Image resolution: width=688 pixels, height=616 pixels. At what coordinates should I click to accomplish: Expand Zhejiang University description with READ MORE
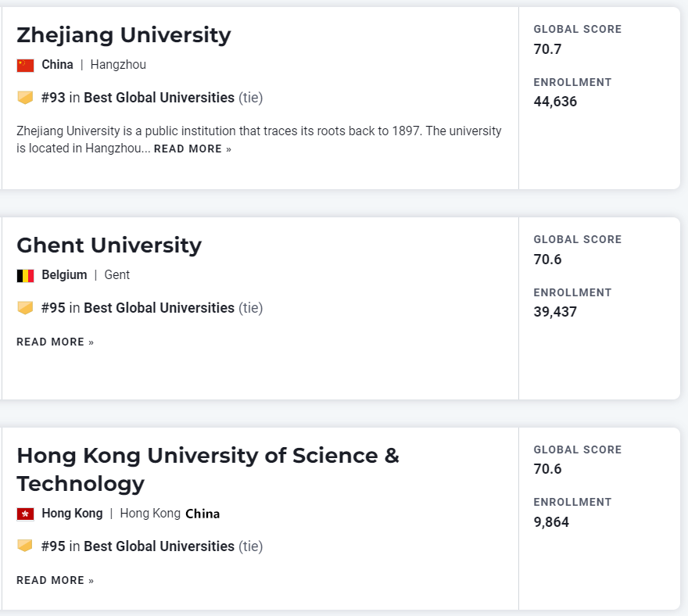pyautogui.click(x=192, y=149)
